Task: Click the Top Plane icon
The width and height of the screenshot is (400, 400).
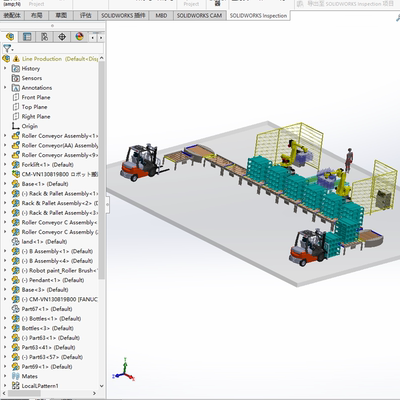Action: 16,107
